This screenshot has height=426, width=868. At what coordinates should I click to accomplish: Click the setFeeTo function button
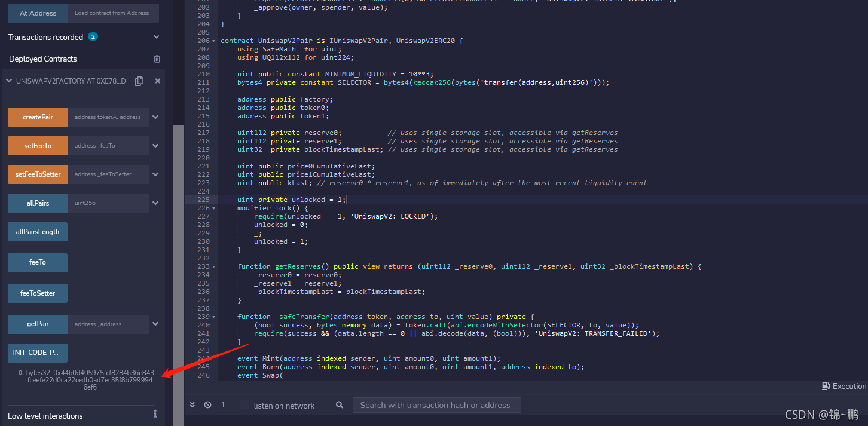pyautogui.click(x=38, y=146)
